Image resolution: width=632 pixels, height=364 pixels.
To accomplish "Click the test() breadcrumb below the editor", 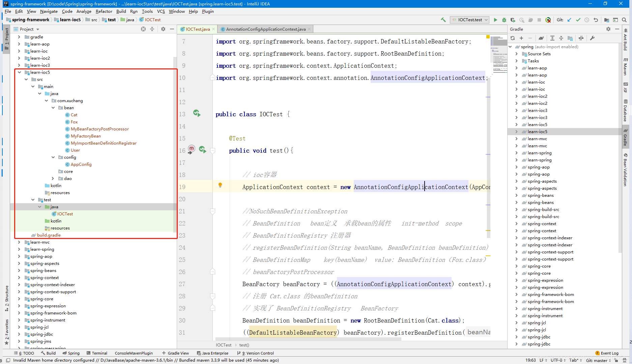I will coord(244,345).
